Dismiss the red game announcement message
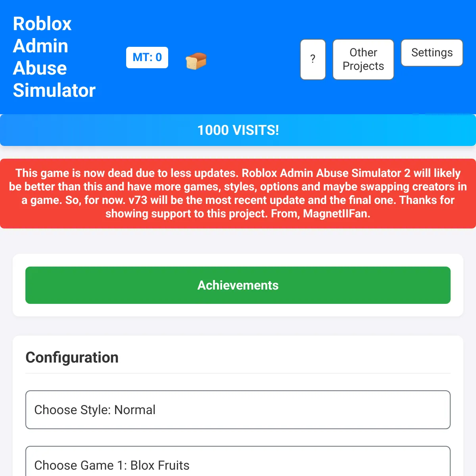The height and width of the screenshot is (476, 476). pos(238,193)
